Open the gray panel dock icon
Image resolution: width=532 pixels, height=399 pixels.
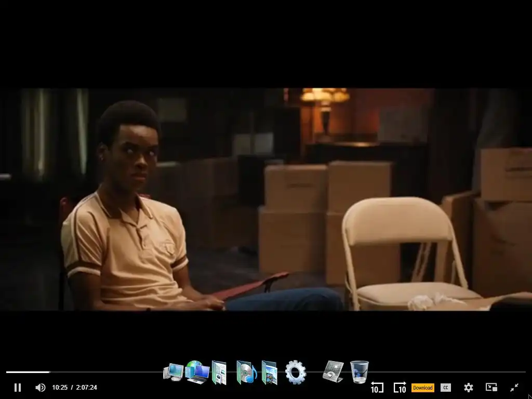click(x=333, y=371)
